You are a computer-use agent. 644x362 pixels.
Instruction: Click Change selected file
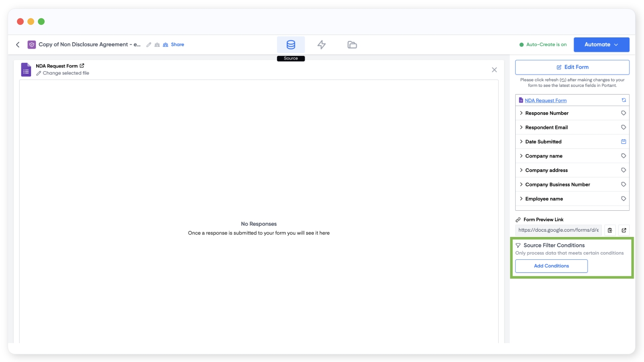click(x=66, y=73)
